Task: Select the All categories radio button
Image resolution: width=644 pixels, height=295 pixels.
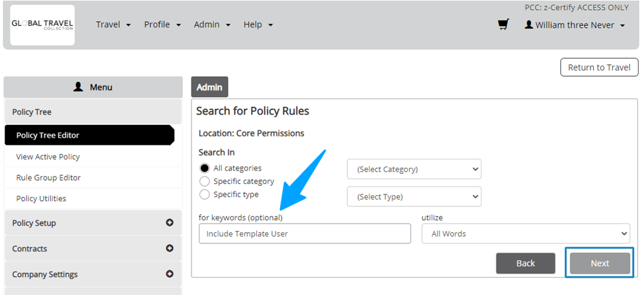Action: [x=204, y=168]
